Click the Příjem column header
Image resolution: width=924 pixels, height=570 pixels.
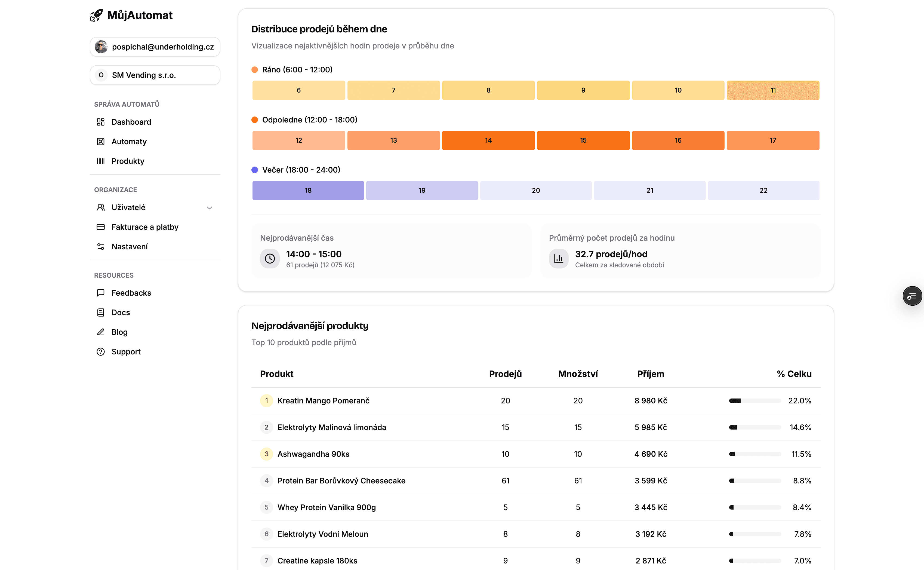point(650,374)
